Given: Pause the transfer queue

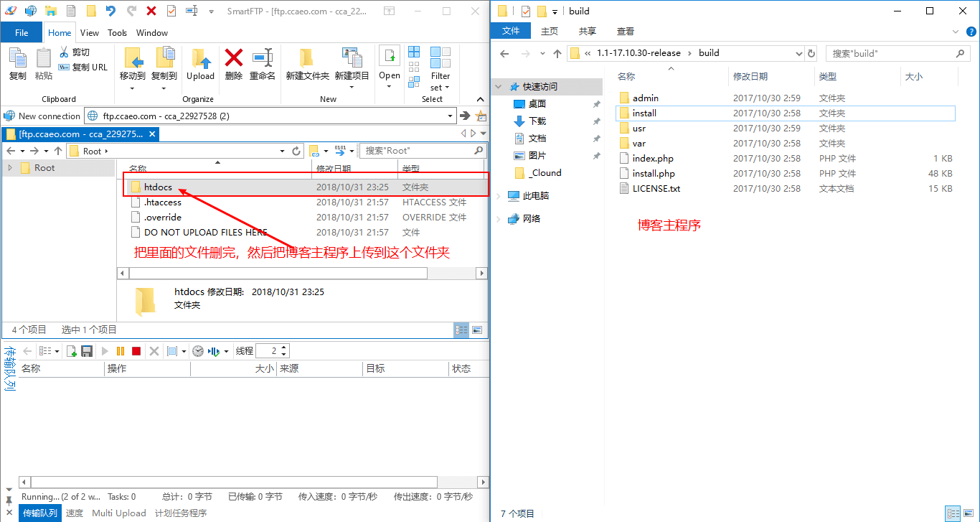Looking at the screenshot, I should point(121,351).
